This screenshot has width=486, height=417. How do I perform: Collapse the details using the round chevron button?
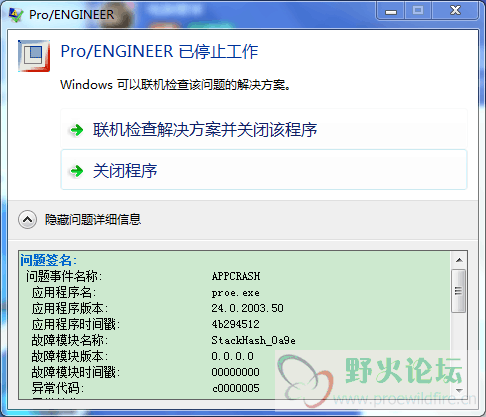27,220
